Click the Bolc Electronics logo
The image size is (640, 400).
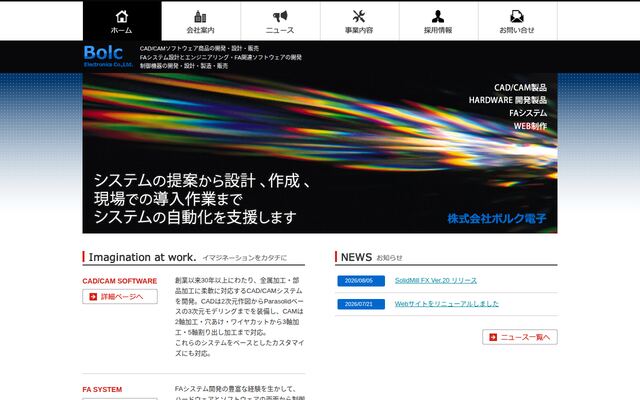click(108, 56)
